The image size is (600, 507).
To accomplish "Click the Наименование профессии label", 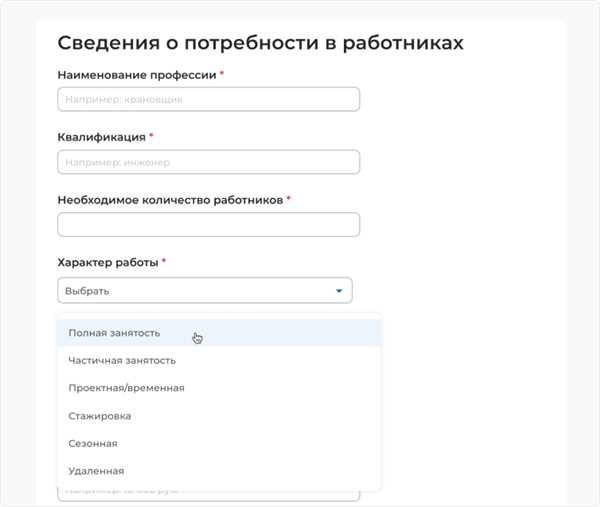I will point(137,75).
